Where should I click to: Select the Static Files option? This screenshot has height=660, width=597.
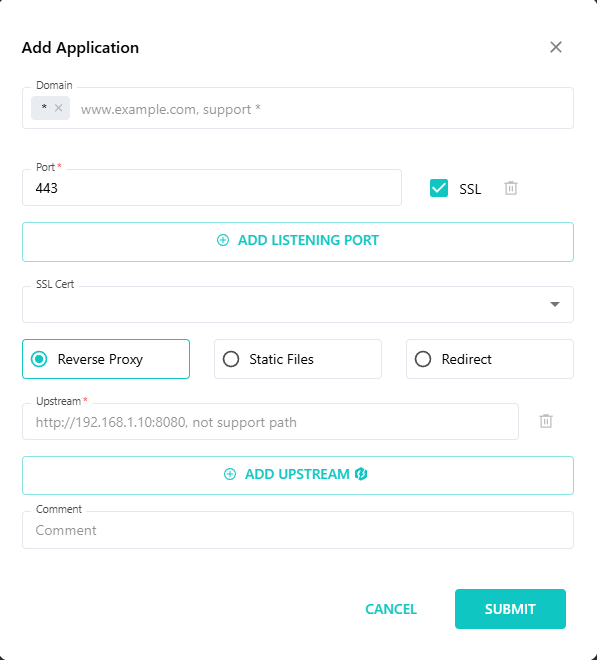[x=298, y=359]
